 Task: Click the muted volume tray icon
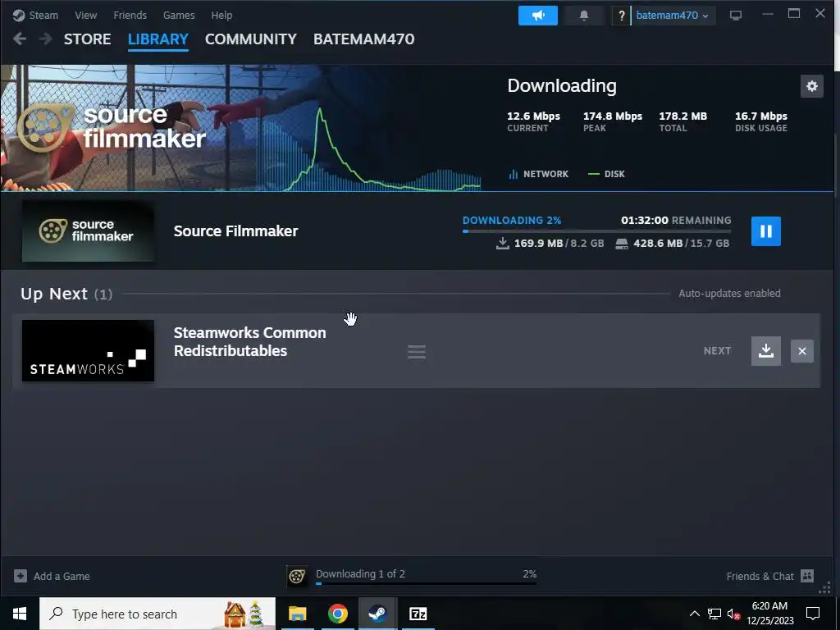pos(733,614)
